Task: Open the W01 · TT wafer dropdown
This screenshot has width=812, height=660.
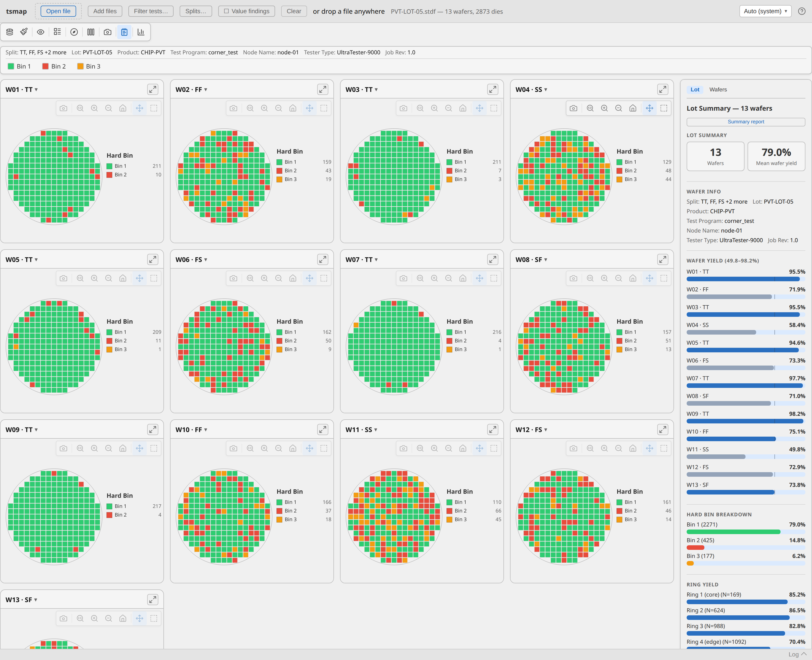Action: [22, 89]
